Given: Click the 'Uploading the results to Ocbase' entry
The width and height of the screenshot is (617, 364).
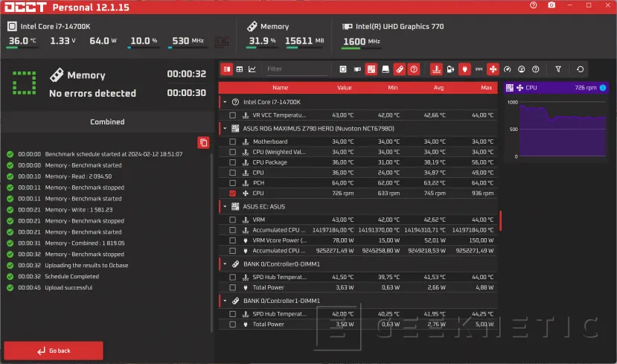Looking at the screenshot, I should (86, 266).
